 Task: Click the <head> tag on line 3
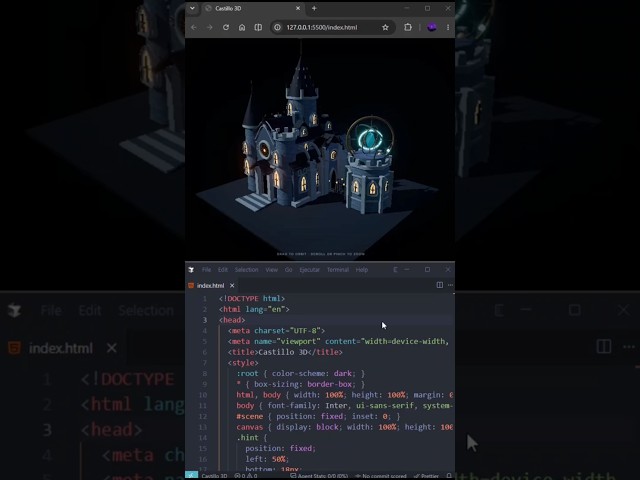[x=232, y=320]
